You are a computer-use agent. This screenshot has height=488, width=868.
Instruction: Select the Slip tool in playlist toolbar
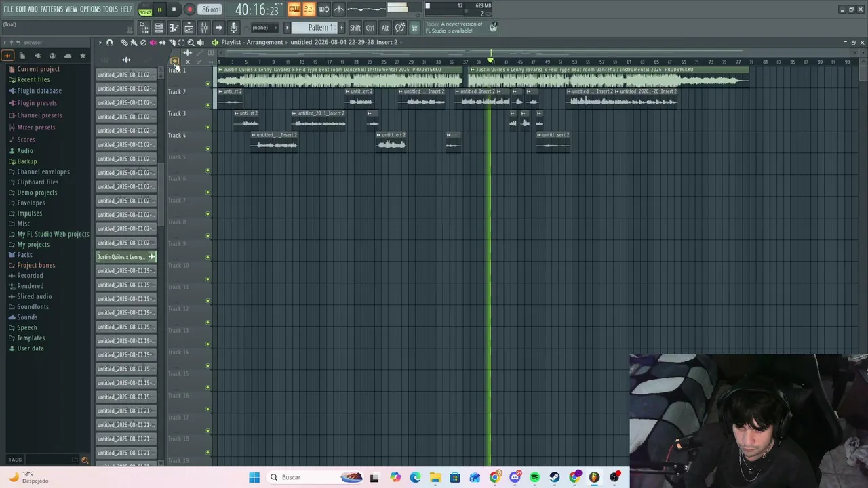coord(162,43)
